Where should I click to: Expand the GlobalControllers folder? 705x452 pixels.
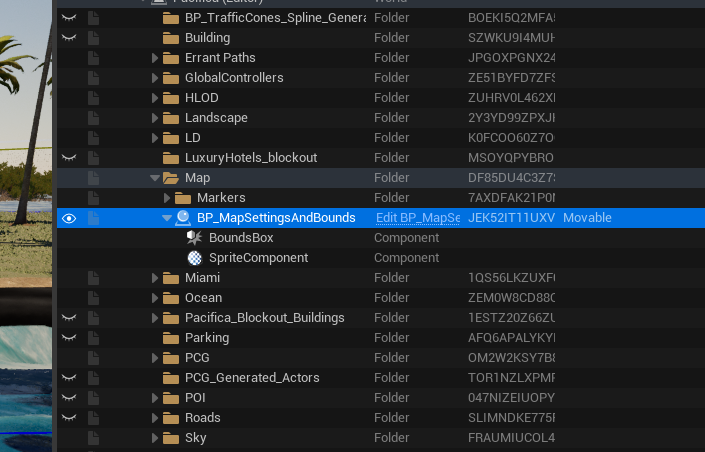tap(155, 78)
